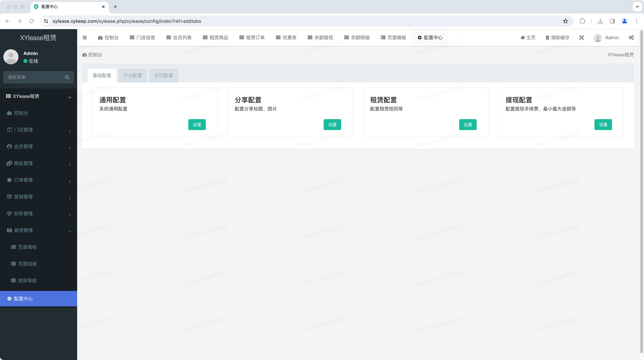Click 设置 button for 通用配置
The height and width of the screenshot is (360, 644).
coord(197,125)
